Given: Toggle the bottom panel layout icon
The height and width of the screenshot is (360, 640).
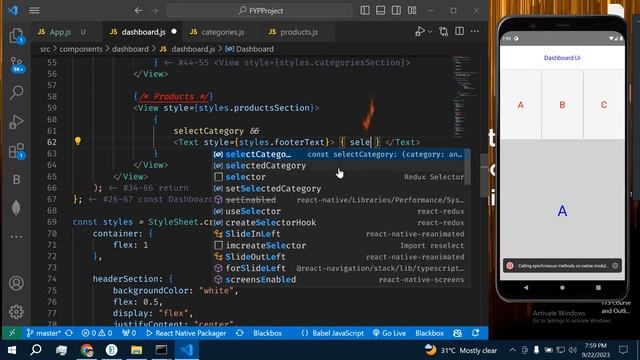Looking at the screenshot, I should tap(380, 10).
